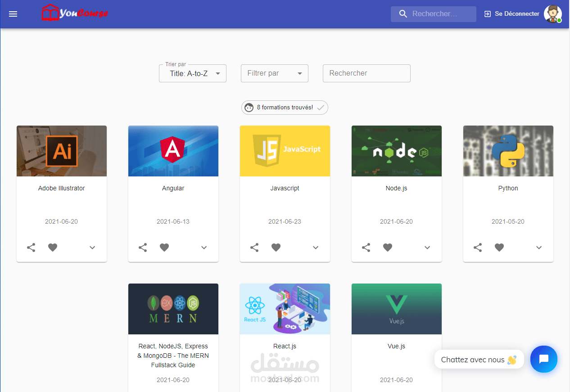Favorite the Angular course with the heart
The height and width of the screenshot is (392, 570).
164,248
